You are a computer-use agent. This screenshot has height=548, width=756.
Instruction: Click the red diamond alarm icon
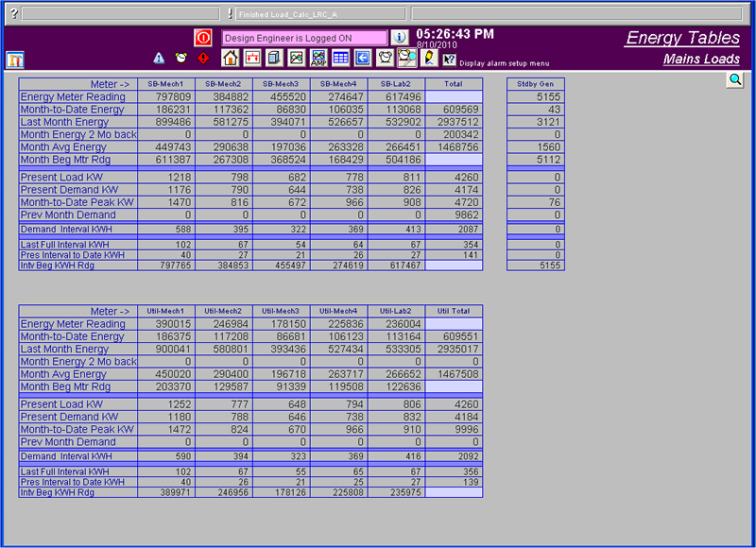202,58
